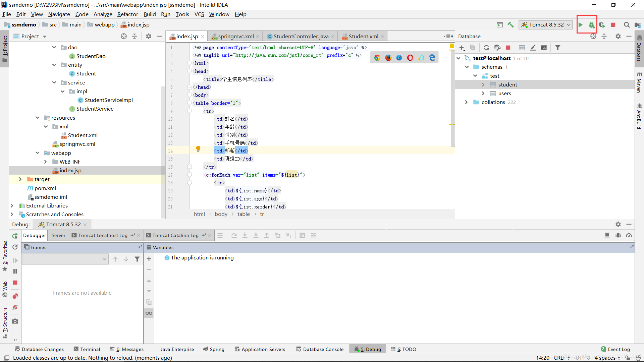Stop the running application from top toolbar

(613, 25)
